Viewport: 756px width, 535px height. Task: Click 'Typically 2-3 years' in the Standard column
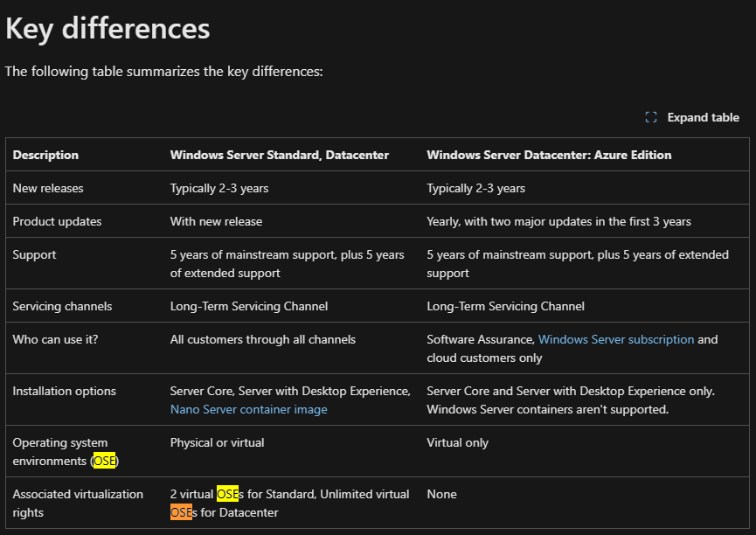coord(218,188)
